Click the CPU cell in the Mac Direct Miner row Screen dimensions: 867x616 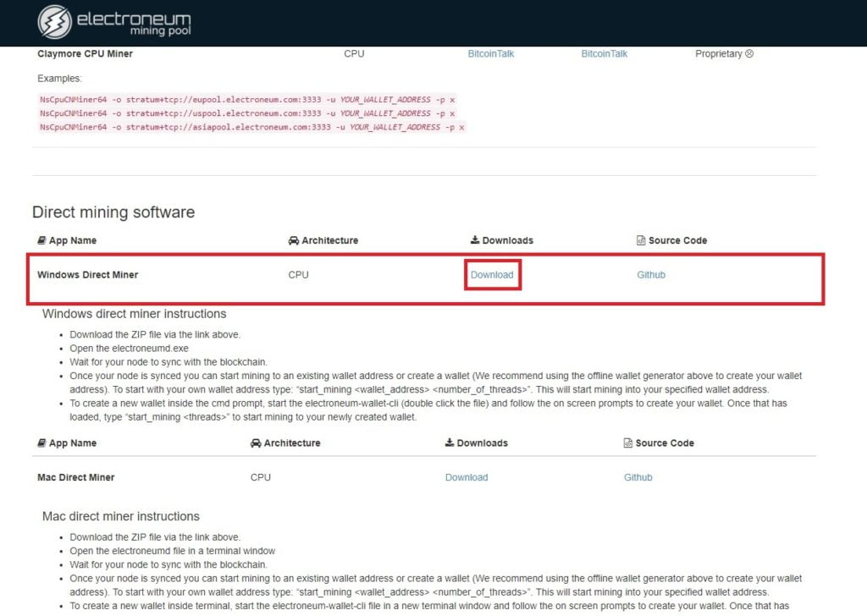(x=261, y=477)
